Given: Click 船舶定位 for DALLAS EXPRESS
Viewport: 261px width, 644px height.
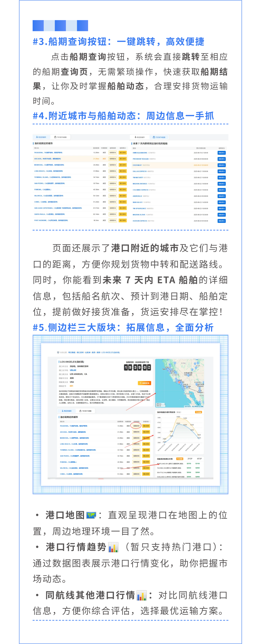Looking at the screenshot, I should click(222, 171).
